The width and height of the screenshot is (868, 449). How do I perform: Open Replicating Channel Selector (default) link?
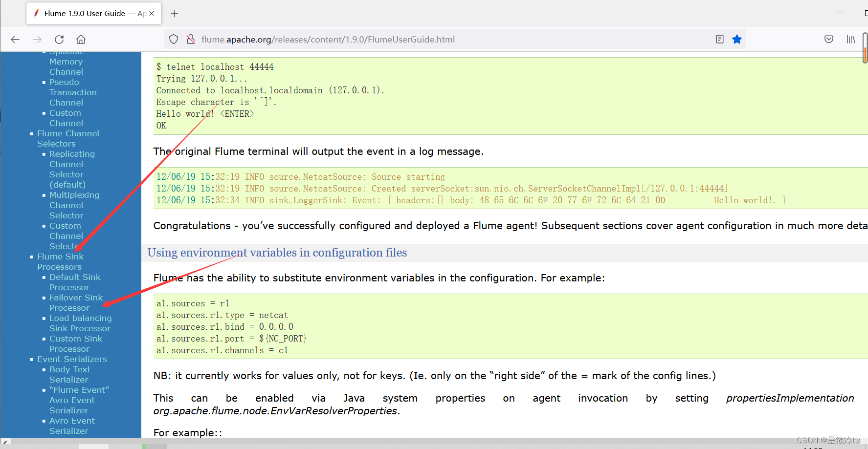pyautogui.click(x=72, y=169)
